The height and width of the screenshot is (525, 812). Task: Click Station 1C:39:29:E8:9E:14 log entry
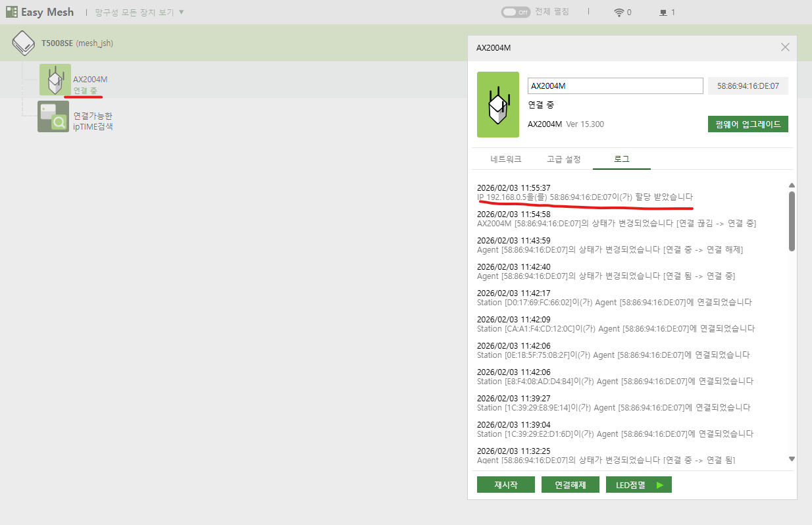[614, 408]
